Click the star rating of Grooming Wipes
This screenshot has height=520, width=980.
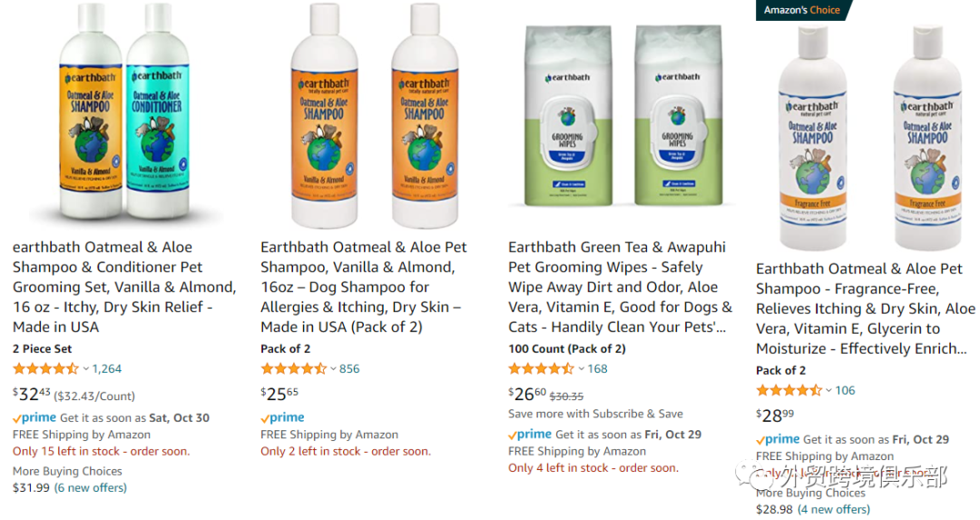pyautogui.click(x=541, y=368)
